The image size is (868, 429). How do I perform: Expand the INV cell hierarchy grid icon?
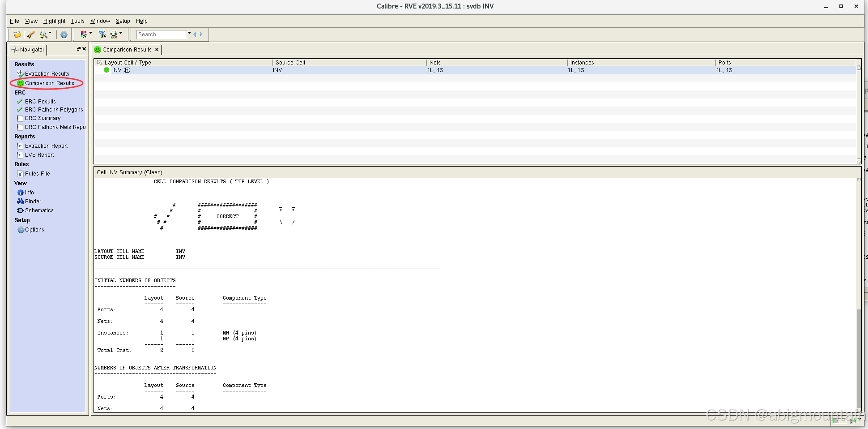click(x=127, y=70)
